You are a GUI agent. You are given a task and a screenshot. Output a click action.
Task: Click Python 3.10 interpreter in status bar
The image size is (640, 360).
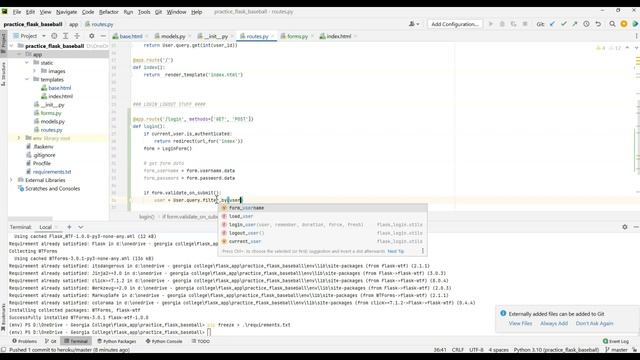(x=556, y=350)
